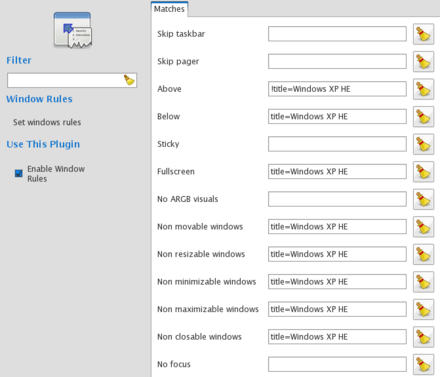The height and width of the screenshot is (377, 440).
Task: Clear the Filter box using broom icon
Action: 129,80
